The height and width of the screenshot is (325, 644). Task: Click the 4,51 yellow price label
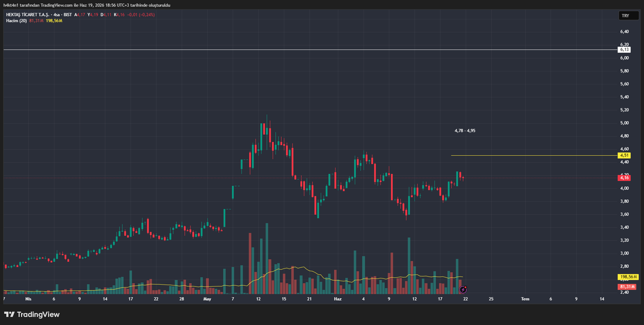click(624, 155)
